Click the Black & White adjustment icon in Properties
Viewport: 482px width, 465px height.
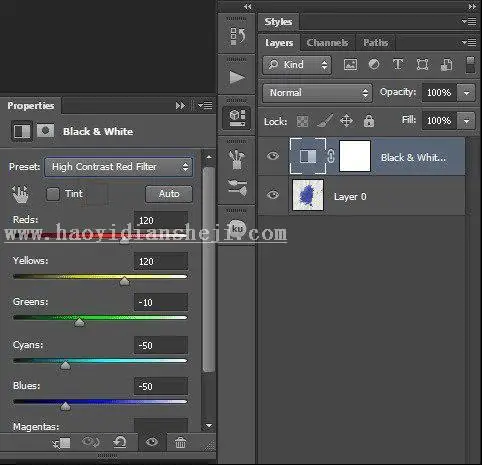pyautogui.click(x=22, y=131)
